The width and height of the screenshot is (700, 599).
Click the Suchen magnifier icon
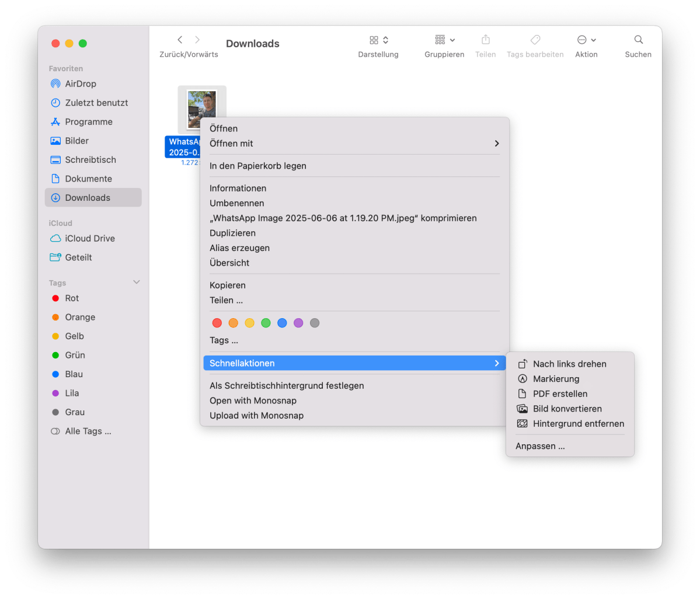coord(638,39)
